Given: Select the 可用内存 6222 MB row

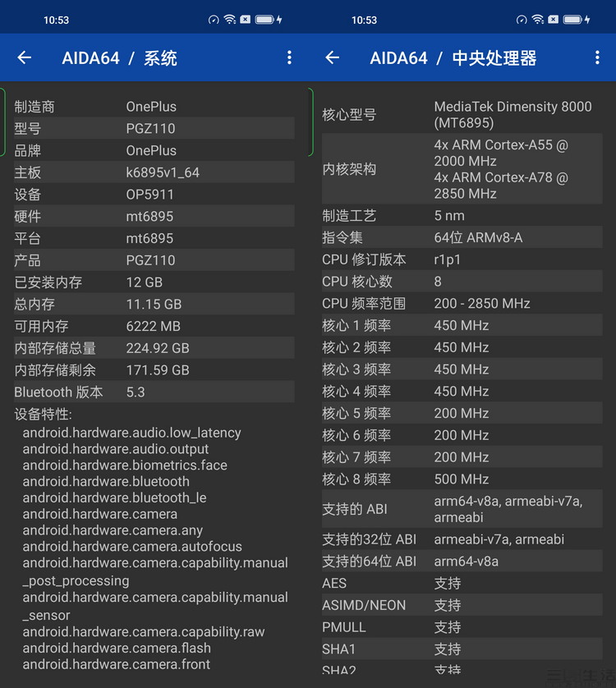Looking at the screenshot, I should 154,326.
